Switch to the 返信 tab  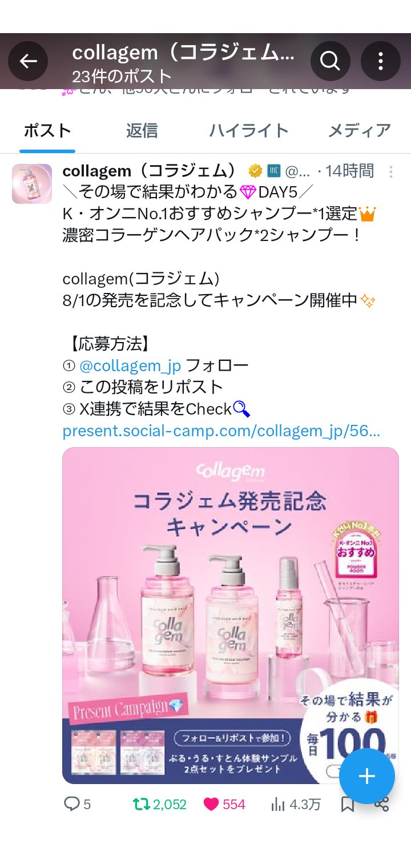click(142, 130)
